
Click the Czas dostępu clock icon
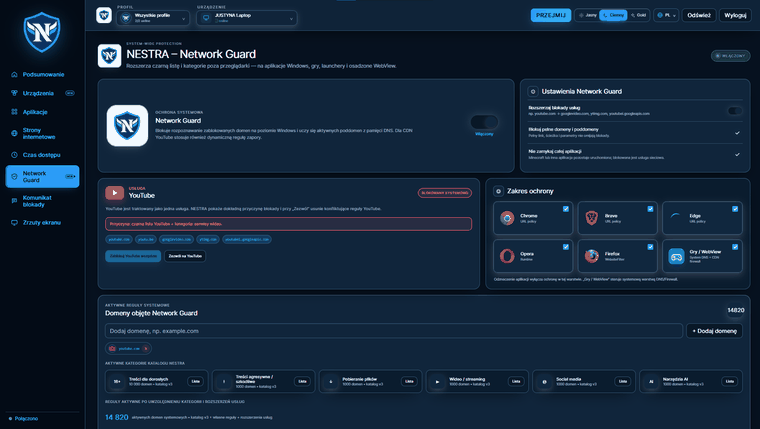[x=14, y=155]
